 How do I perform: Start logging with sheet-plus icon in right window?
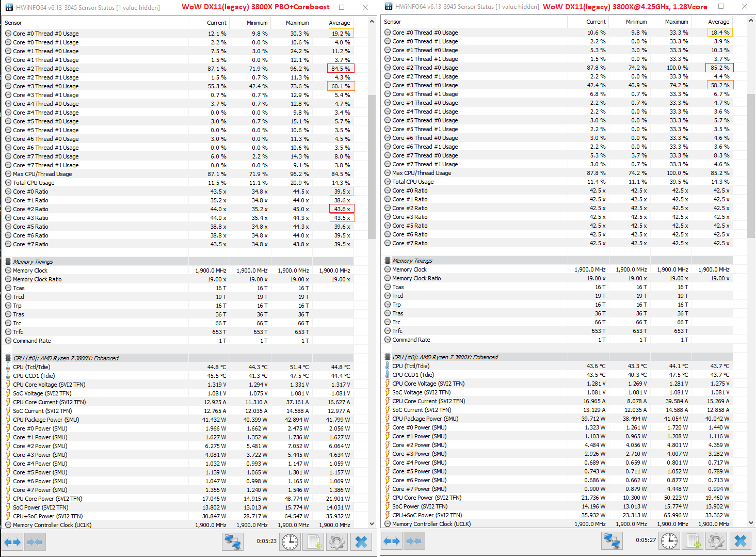[693, 541]
